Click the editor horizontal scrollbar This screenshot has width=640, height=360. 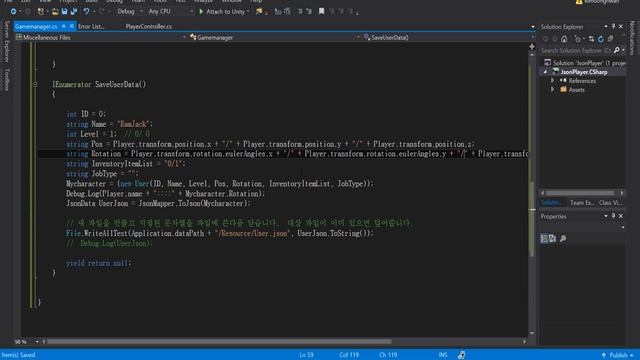coord(219,342)
